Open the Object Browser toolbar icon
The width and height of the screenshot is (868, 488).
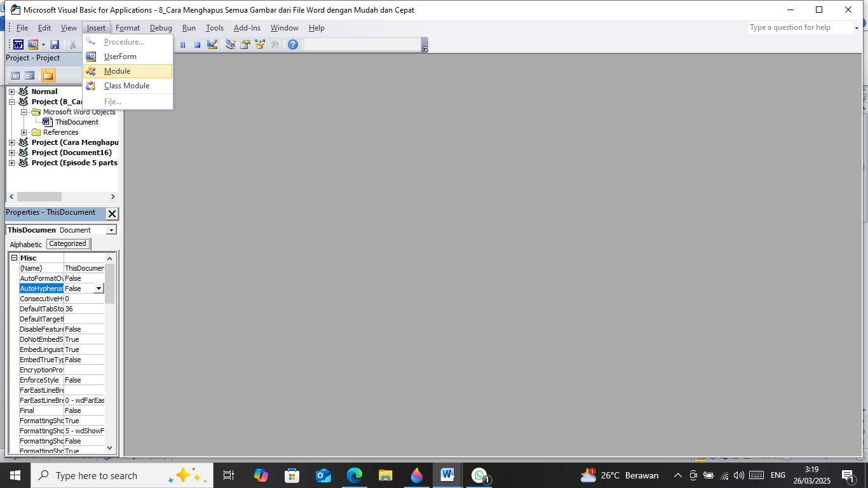260,44
